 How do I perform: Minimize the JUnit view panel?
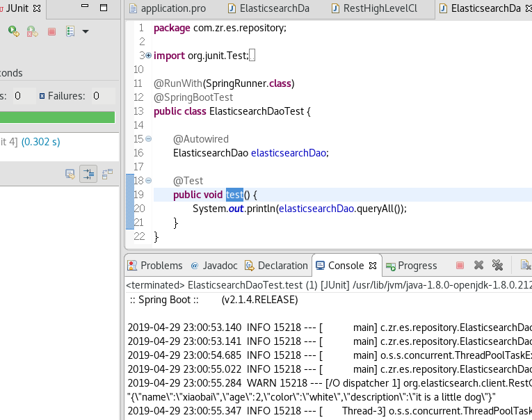[x=85, y=6]
